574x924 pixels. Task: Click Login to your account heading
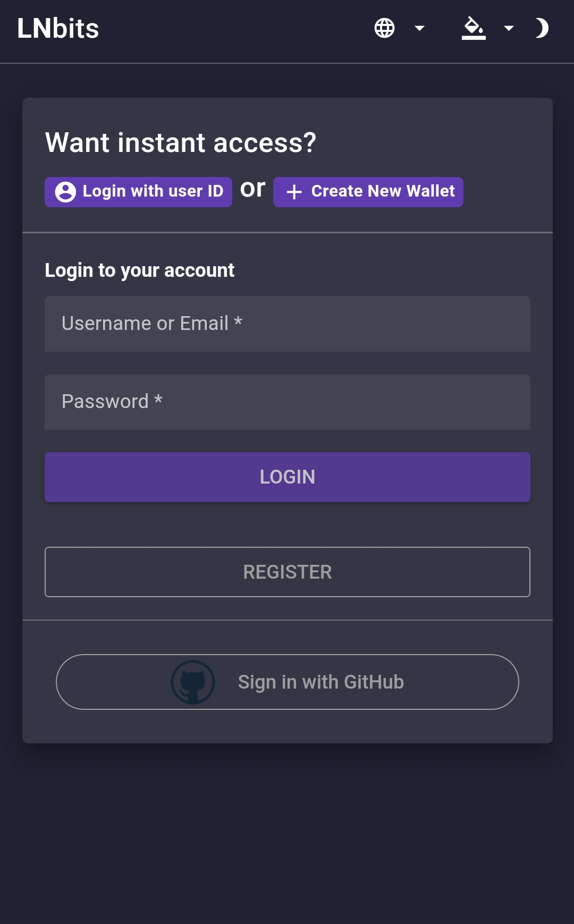[139, 270]
